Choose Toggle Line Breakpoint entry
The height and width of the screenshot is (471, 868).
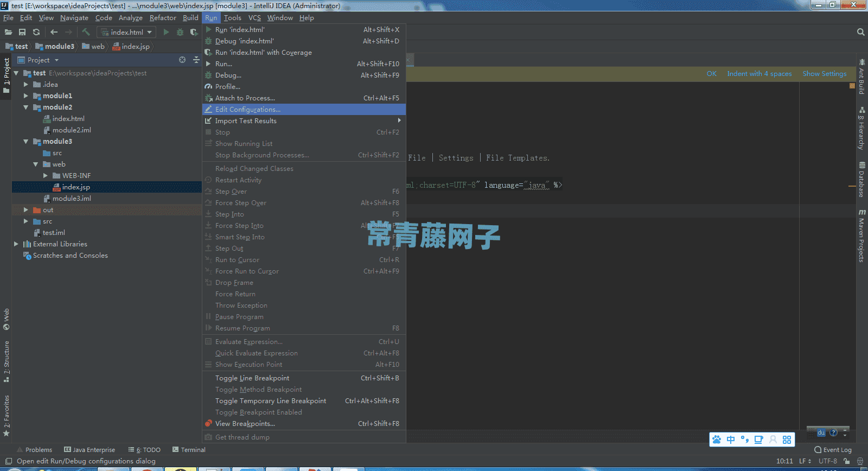coord(304,378)
